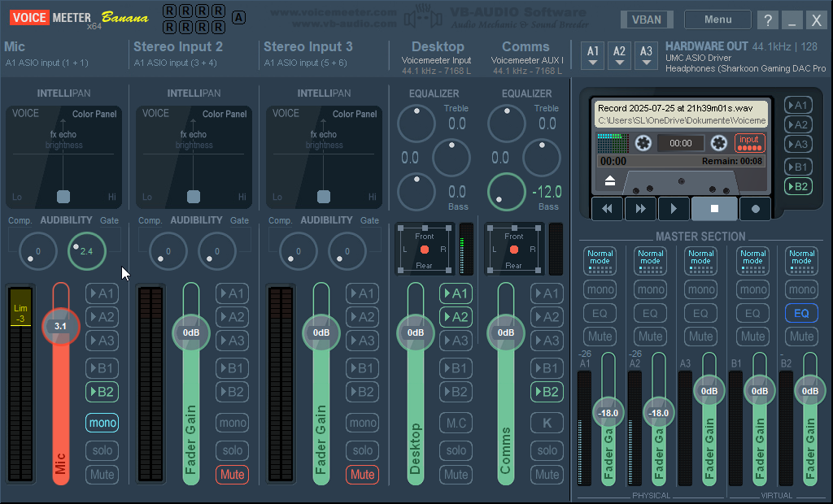Unmute the Stereo Input 3 strip
Screen dimensions: 833x504
(x=362, y=474)
